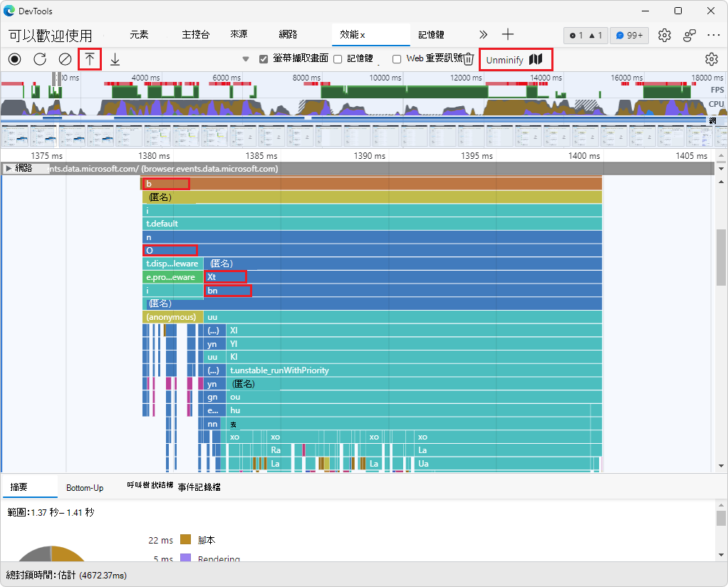Select the t.unstable_runWithPriority bar
This screenshot has height=587, width=728.
414,370
